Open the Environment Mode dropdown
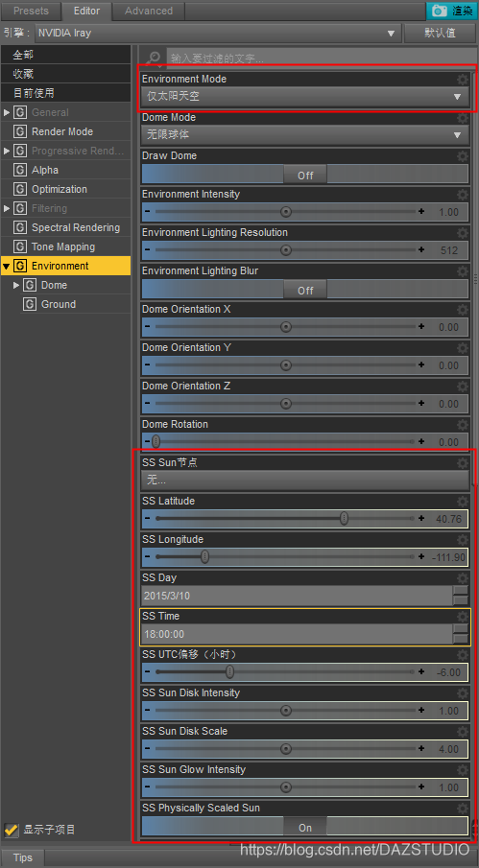This screenshot has height=868, width=479. click(x=305, y=96)
